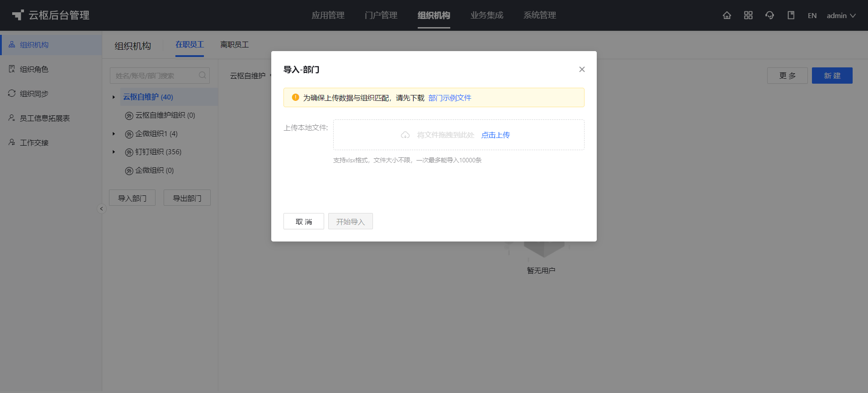This screenshot has width=868, height=393.
Task: Open 组织角色 sidebar item
Action: (x=51, y=69)
